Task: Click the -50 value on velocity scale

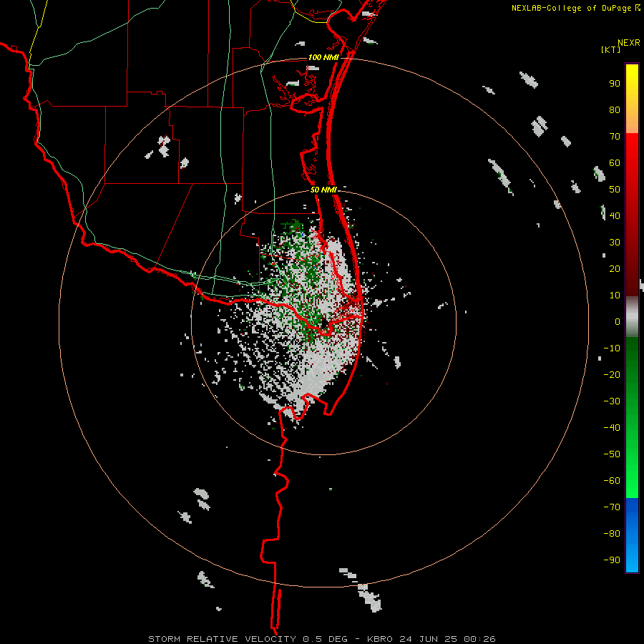Action: tap(612, 454)
